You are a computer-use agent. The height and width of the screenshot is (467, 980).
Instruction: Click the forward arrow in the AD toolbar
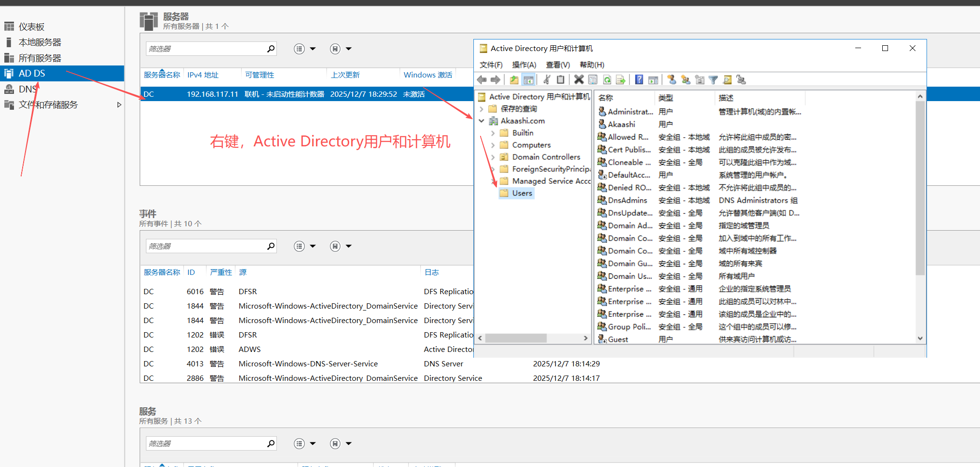(x=495, y=80)
